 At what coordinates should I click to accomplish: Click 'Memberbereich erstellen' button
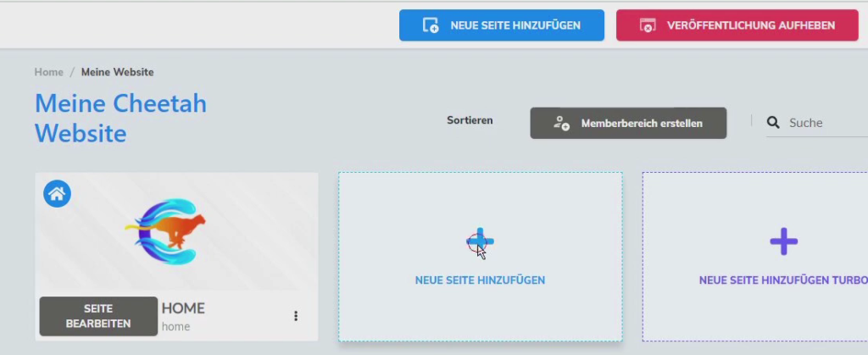628,123
